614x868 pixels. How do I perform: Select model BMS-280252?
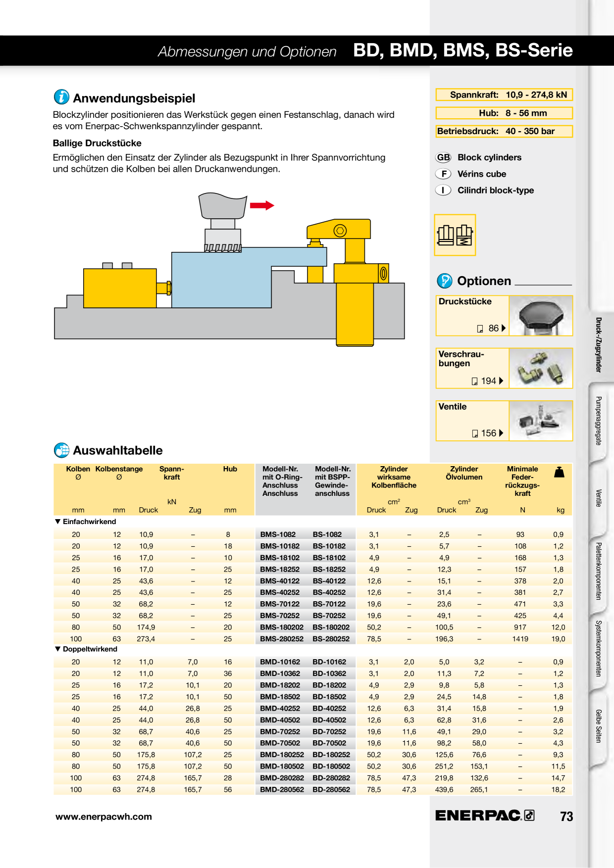pyautogui.click(x=282, y=639)
